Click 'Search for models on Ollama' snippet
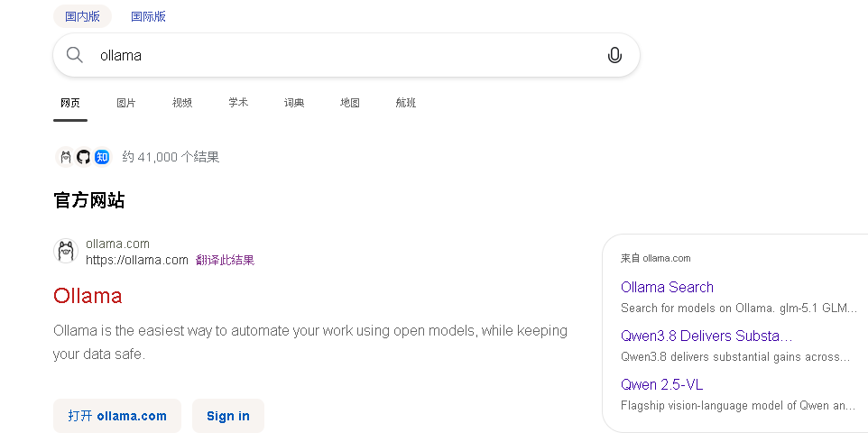The width and height of the screenshot is (868, 442). coord(738,308)
